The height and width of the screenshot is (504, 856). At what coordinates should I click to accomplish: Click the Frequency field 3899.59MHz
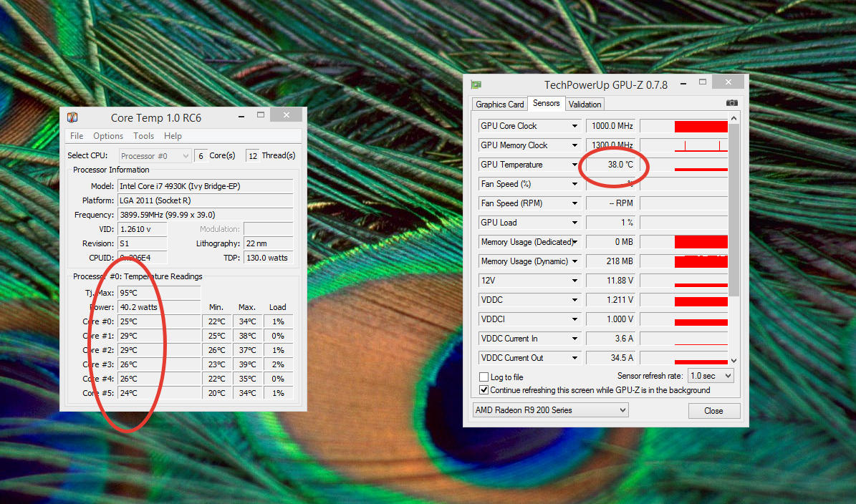[x=206, y=215]
